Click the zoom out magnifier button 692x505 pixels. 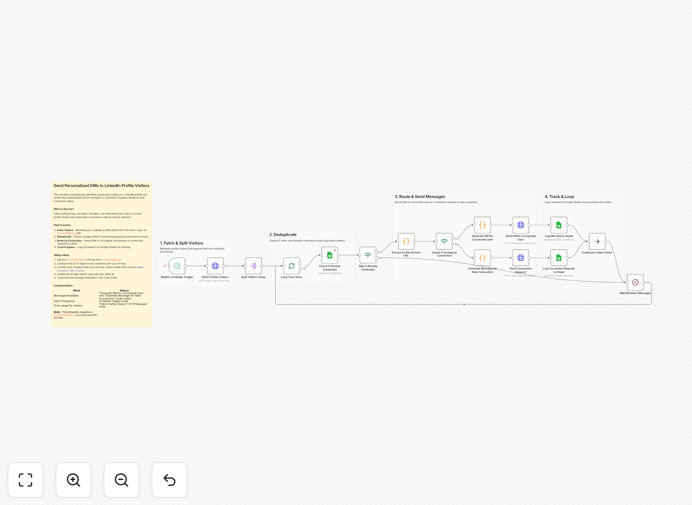coord(121,480)
